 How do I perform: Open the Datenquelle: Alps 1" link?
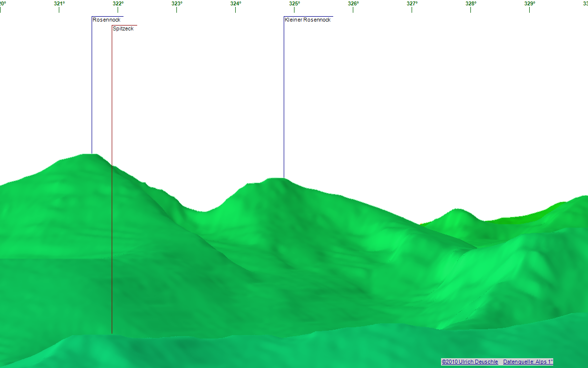coord(528,362)
